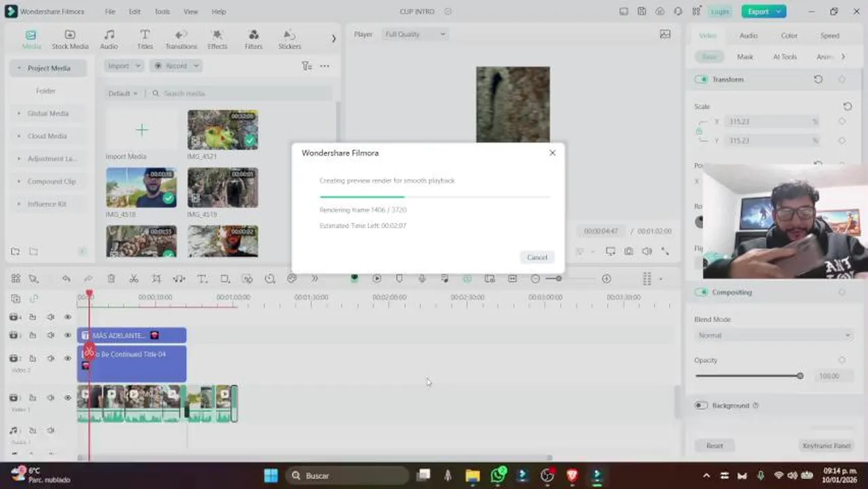Open the Transitions library
Viewport: 868px width, 489px height.
click(x=181, y=39)
